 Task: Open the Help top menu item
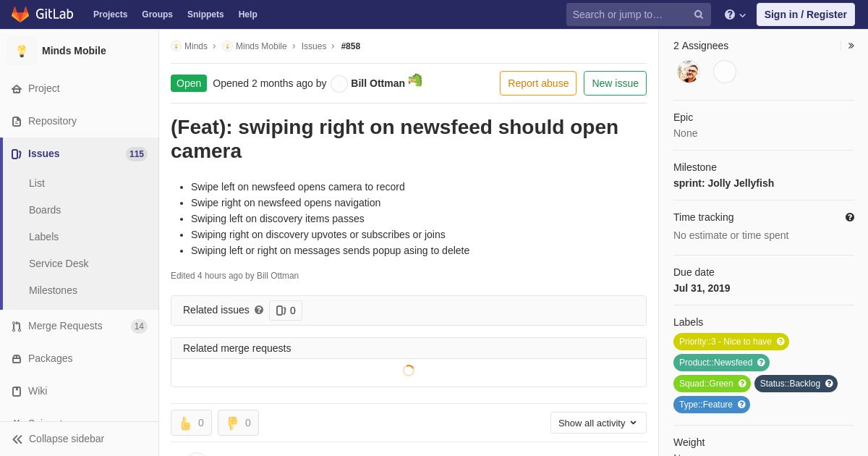click(x=248, y=14)
